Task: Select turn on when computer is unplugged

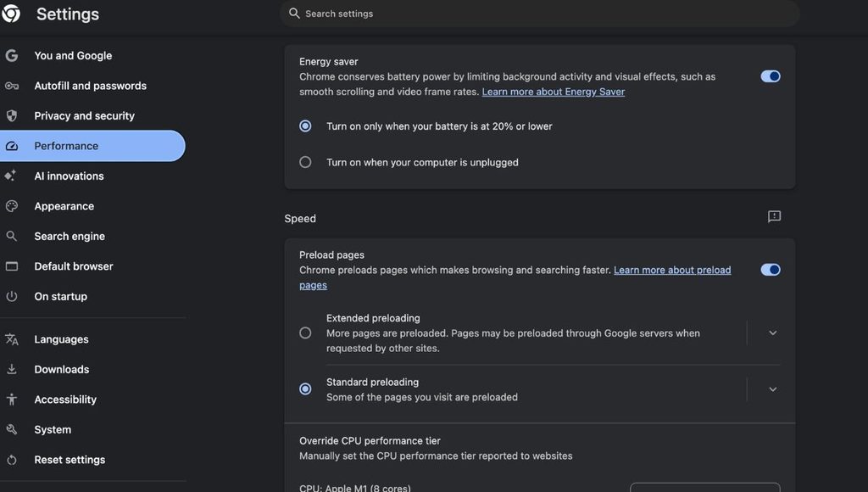Action: 305,162
